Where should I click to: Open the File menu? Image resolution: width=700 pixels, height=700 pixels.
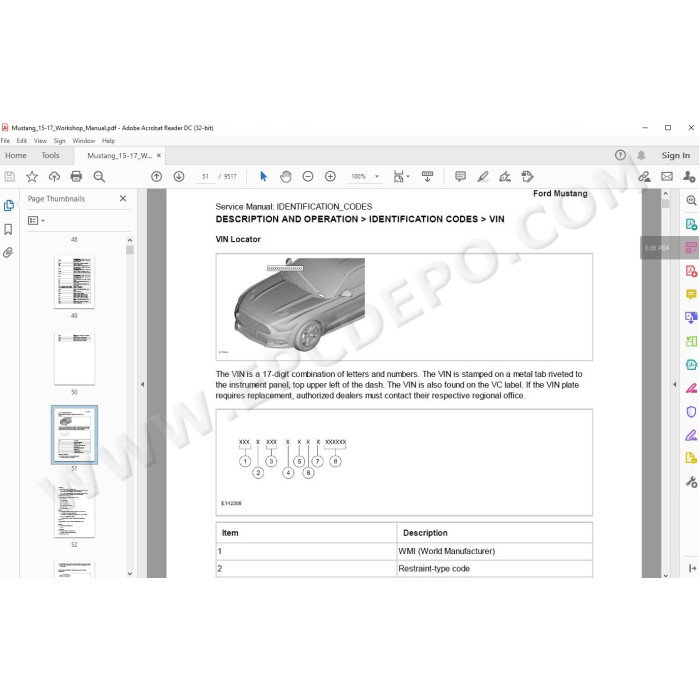[5, 141]
